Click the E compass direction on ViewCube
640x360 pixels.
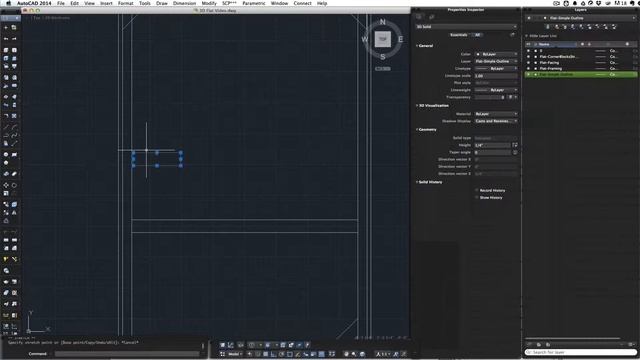(x=400, y=39)
